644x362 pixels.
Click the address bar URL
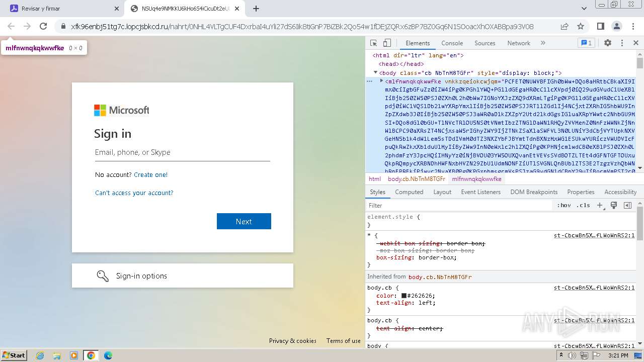point(302,27)
